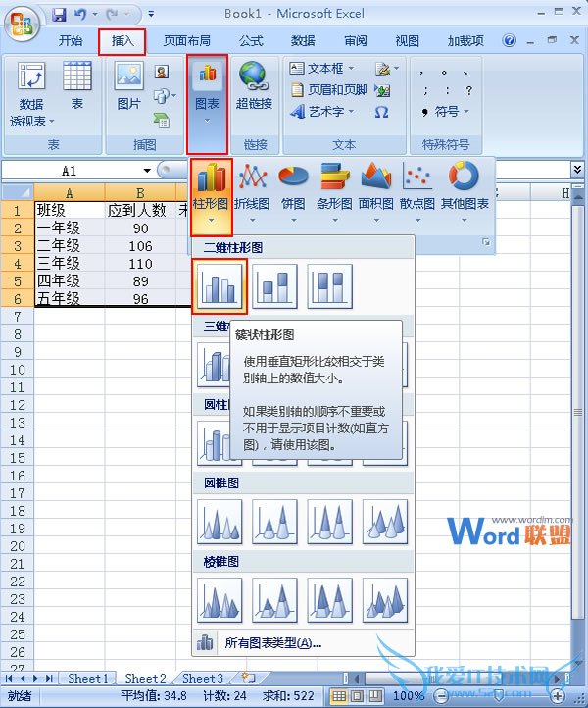Open the Shapes gallery icon
The width and height of the screenshot is (588, 708).
(x=162, y=96)
